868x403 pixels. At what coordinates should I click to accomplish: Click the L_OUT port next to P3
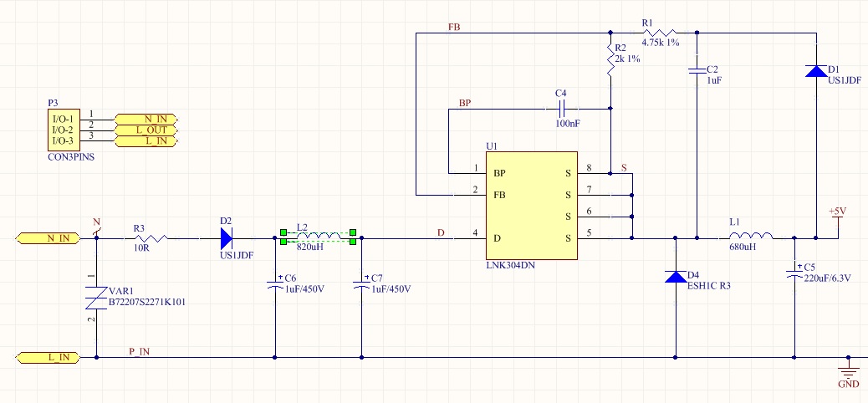(146, 130)
